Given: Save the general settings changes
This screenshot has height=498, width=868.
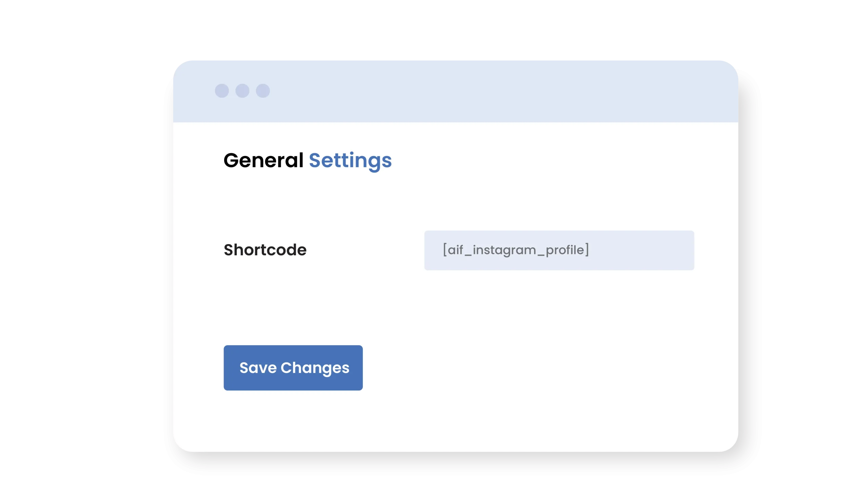Looking at the screenshot, I should (x=293, y=368).
